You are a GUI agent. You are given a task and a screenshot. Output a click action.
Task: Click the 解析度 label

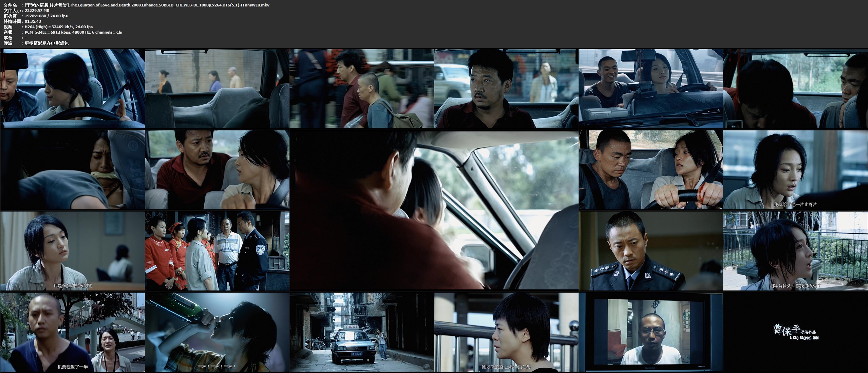10,16
